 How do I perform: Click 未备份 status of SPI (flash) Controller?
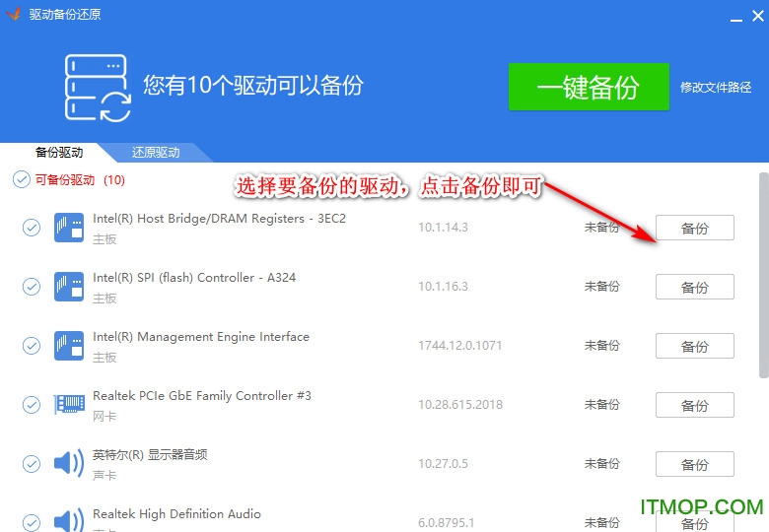click(x=601, y=287)
